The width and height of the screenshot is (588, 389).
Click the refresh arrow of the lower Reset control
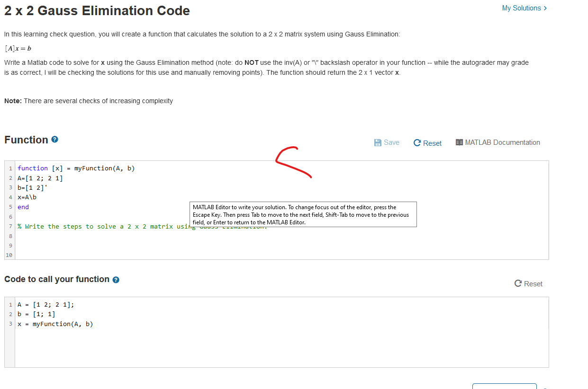517,283
